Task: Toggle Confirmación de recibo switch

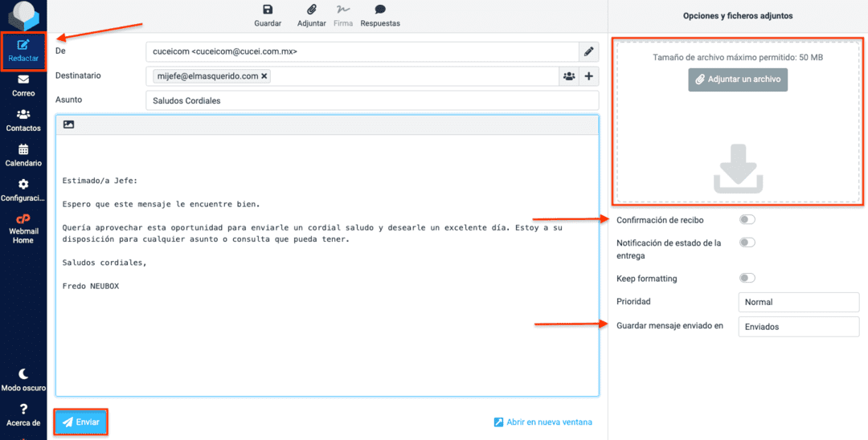Action: (x=747, y=220)
